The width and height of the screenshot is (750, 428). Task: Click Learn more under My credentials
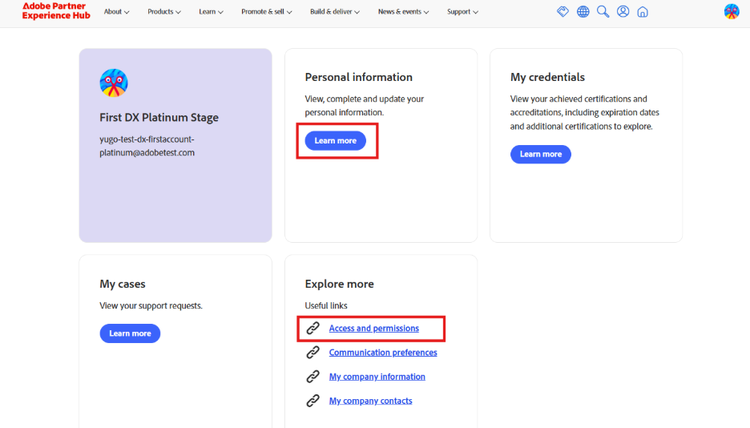540,154
